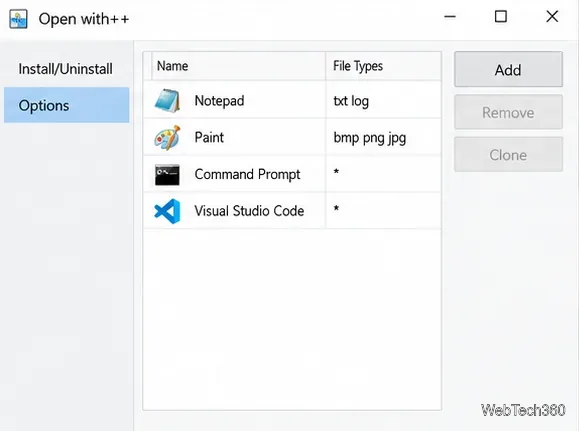Click the Notepad application icon
Screen dimensions: 579x431
click(x=167, y=100)
